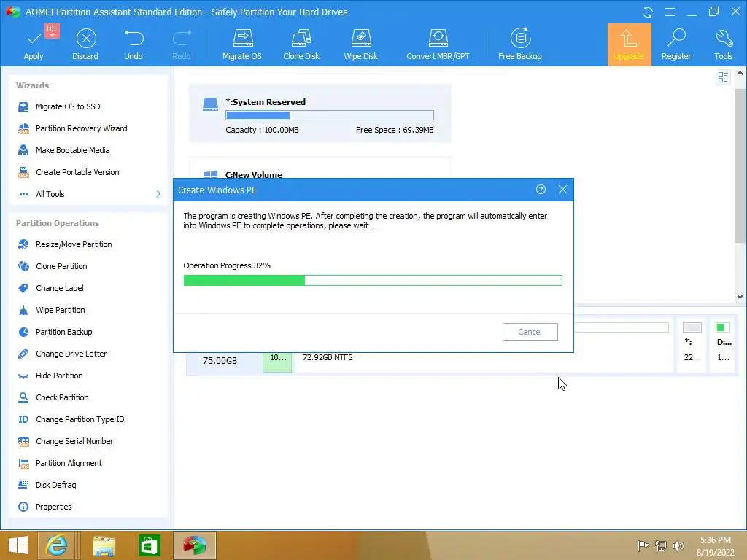
Task: Select Change Label operation
Action: 60,288
